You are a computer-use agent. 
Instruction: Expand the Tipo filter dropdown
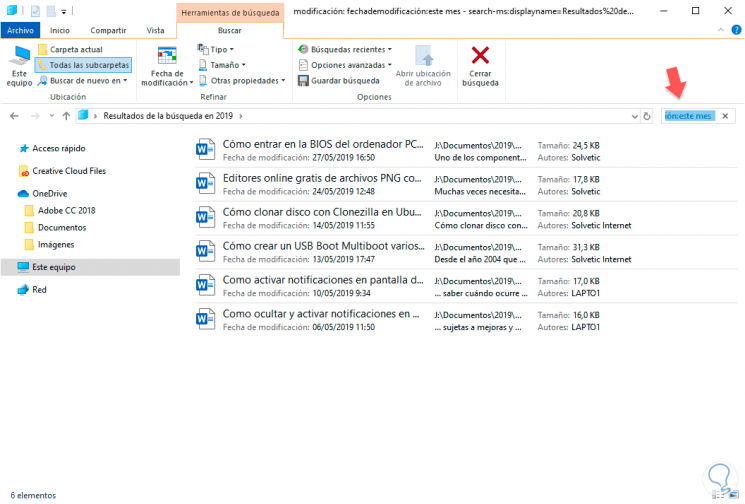pyautogui.click(x=216, y=49)
